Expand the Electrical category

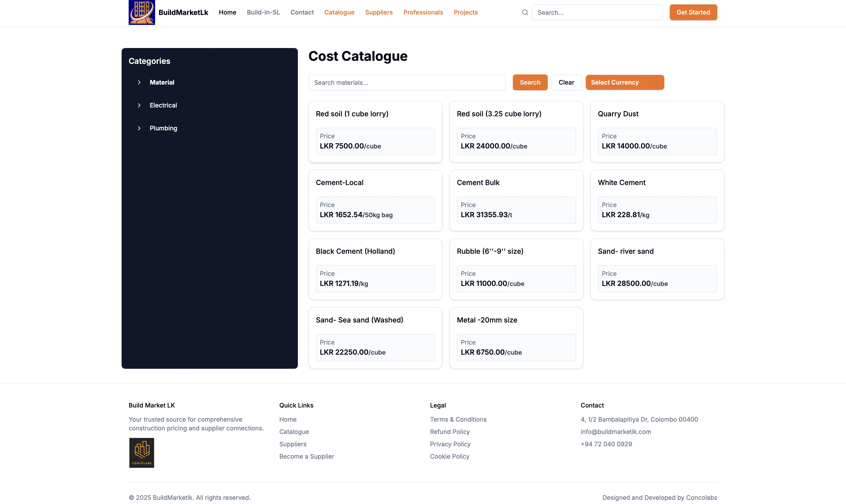pyautogui.click(x=163, y=105)
